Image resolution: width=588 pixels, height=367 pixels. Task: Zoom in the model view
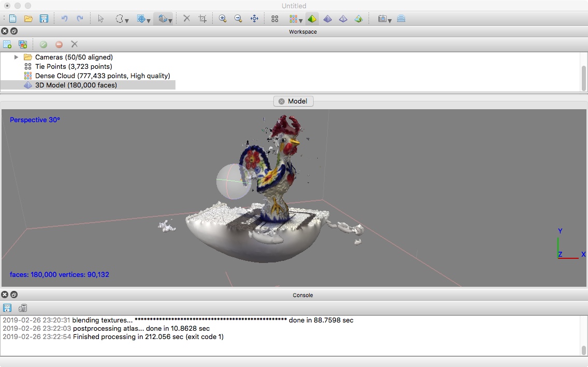(x=223, y=19)
